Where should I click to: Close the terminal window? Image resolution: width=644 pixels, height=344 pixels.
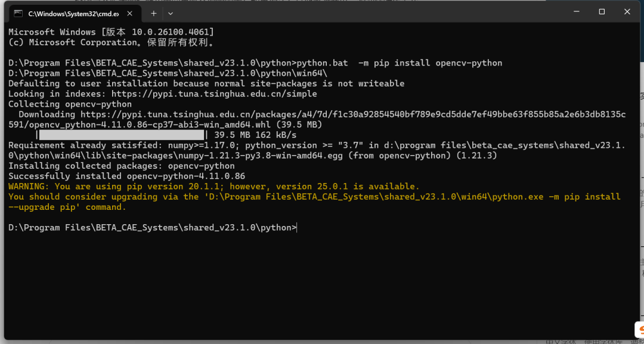627,11
